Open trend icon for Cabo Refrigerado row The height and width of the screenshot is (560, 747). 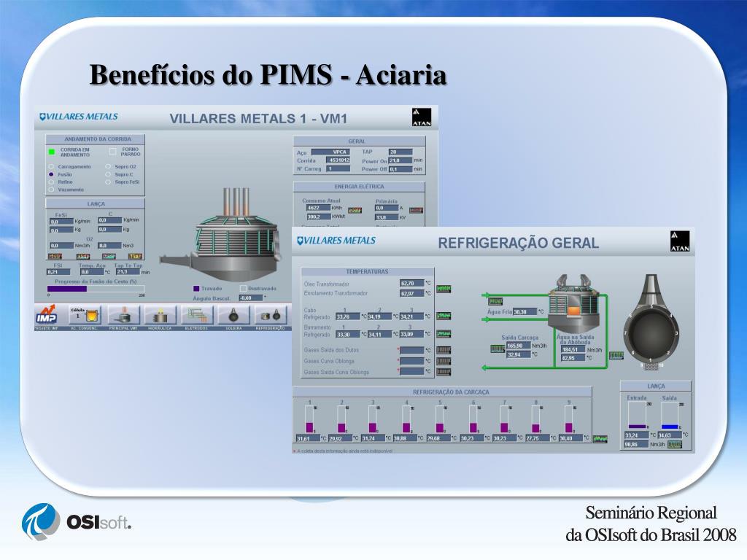[x=444, y=316]
